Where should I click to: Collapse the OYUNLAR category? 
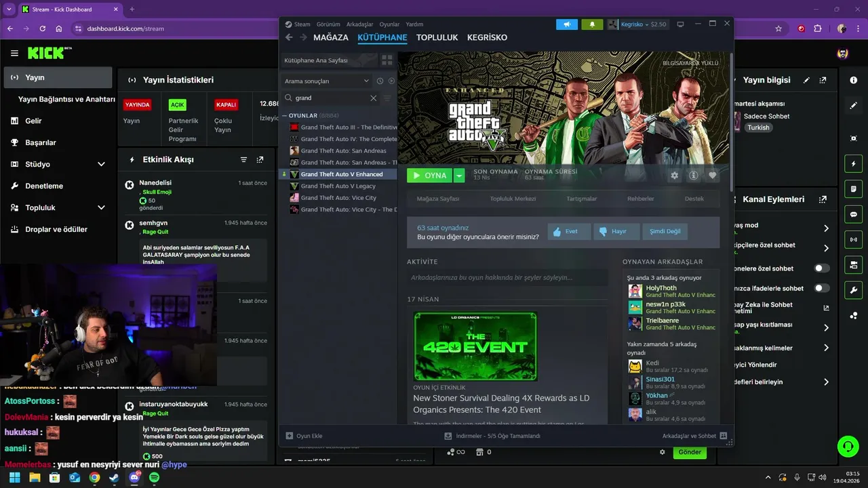(284, 116)
